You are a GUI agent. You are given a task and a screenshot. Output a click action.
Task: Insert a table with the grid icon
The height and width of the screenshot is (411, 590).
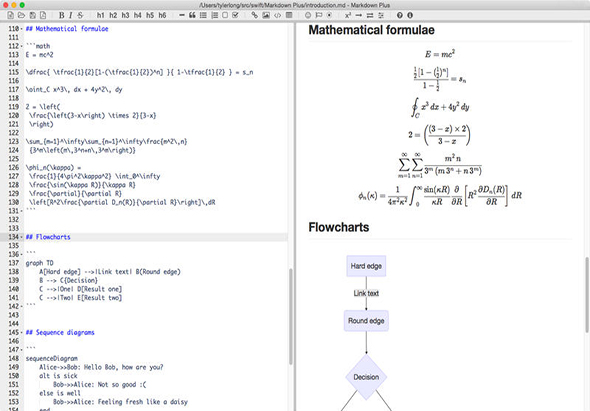pos(289,15)
